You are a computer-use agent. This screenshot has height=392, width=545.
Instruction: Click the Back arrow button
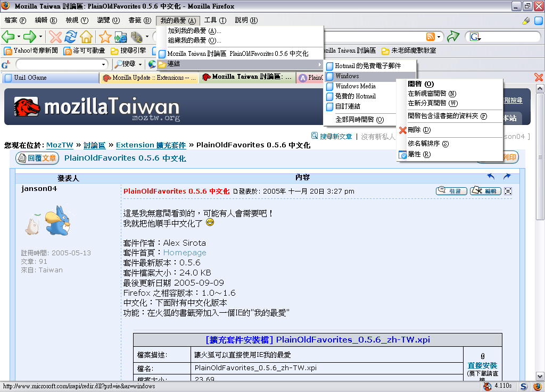pyautogui.click(x=8, y=37)
